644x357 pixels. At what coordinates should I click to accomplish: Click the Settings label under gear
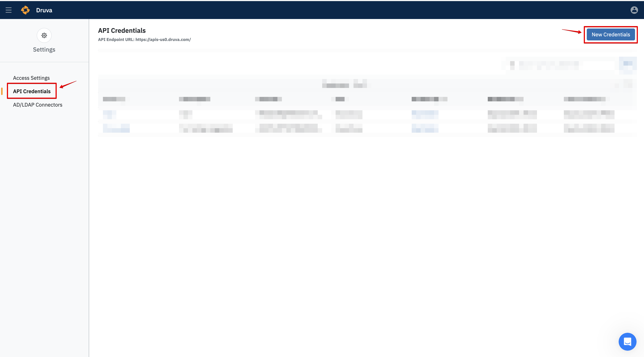tap(44, 49)
